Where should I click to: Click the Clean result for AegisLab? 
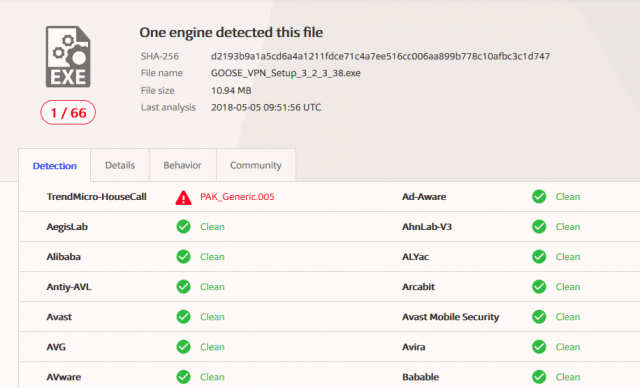point(212,227)
